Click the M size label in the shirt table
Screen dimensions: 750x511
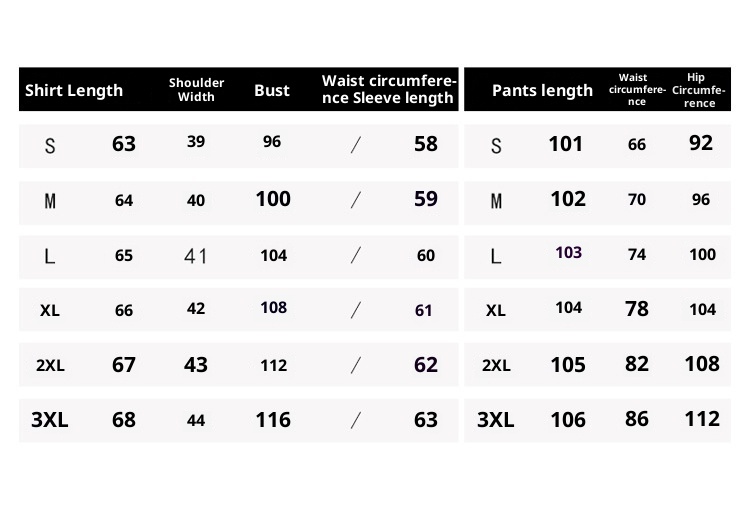point(50,201)
